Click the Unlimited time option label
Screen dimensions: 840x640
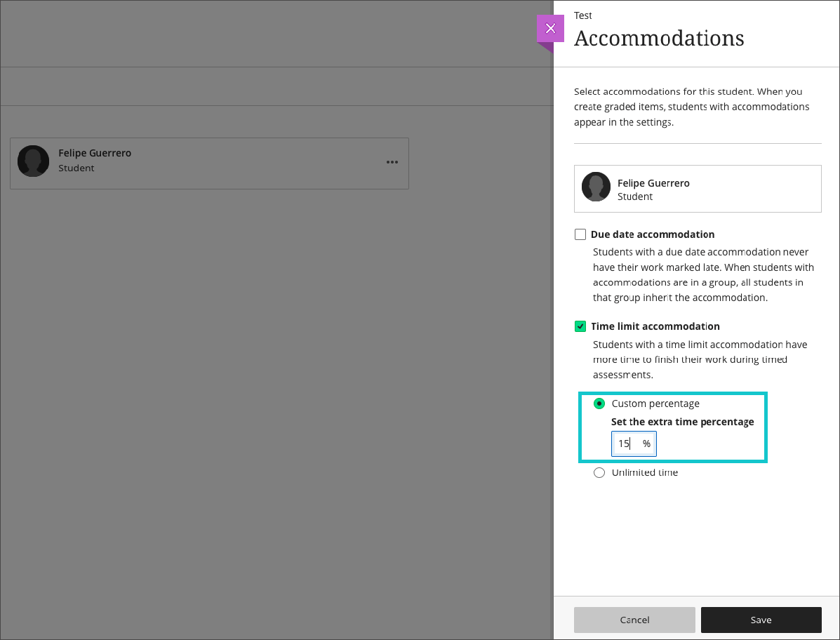(x=645, y=473)
